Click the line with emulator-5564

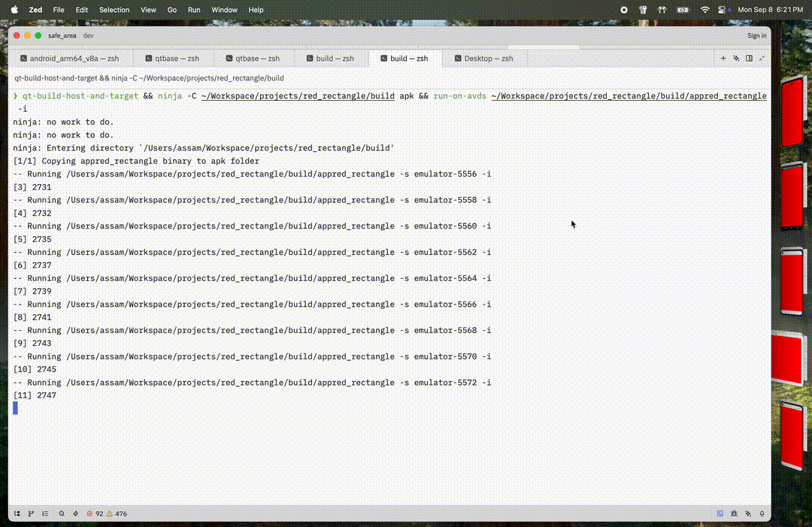pos(252,278)
